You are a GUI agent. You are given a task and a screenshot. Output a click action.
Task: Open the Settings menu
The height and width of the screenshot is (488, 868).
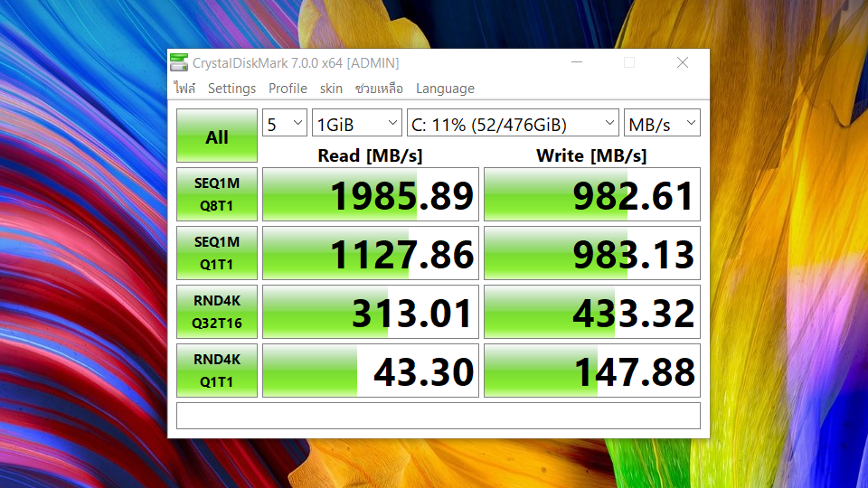pos(231,89)
